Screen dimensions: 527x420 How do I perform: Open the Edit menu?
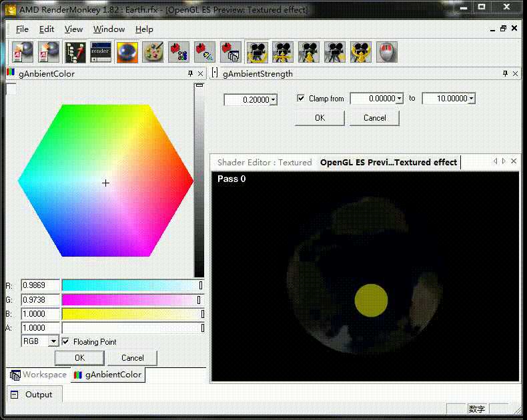click(x=47, y=29)
